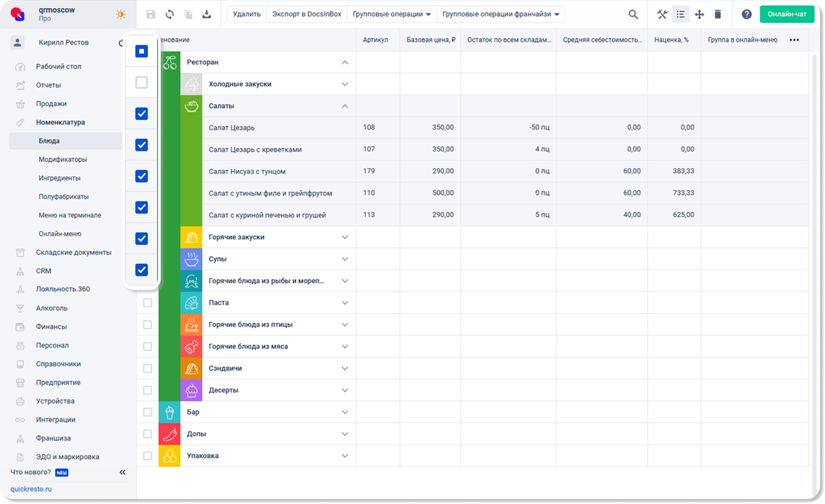The width and height of the screenshot is (825, 504).
Task: Click the save disk icon in toolbar
Action: pyautogui.click(x=151, y=15)
